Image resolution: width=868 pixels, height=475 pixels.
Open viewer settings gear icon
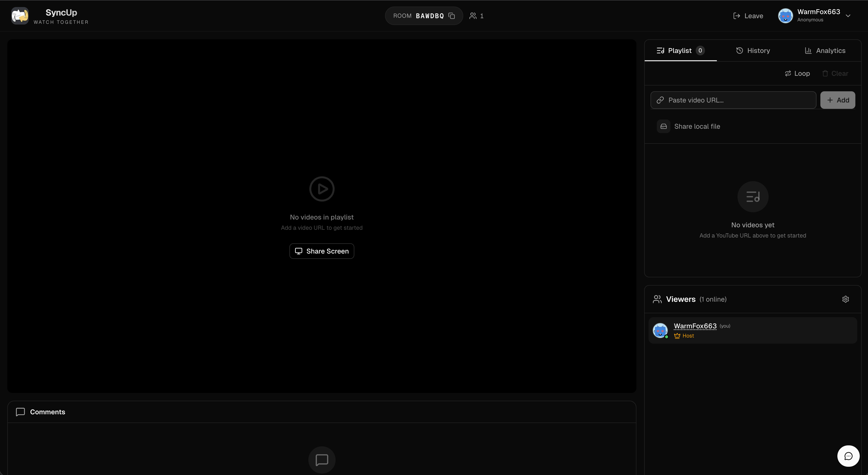point(846,299)
